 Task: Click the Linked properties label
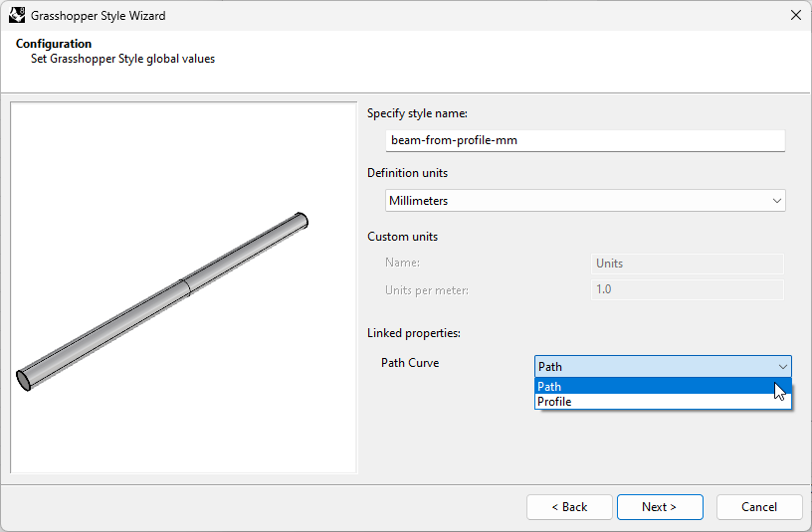click(414, 333)
